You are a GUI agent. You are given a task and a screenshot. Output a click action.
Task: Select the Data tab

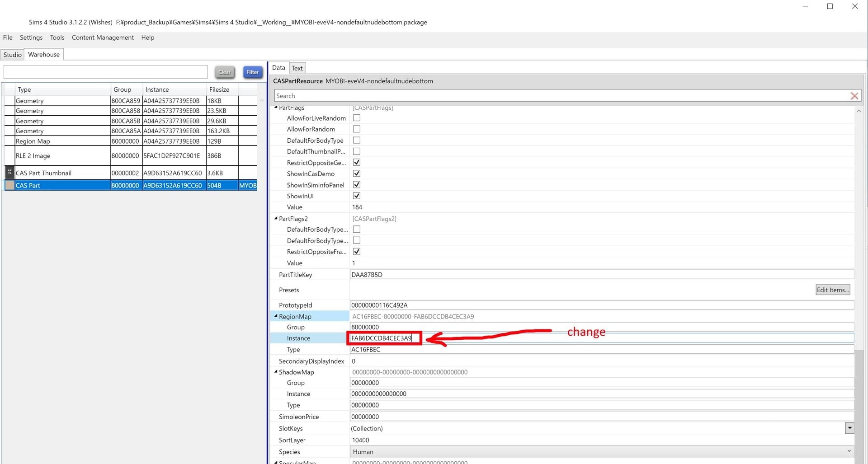(x=278, y=68)
